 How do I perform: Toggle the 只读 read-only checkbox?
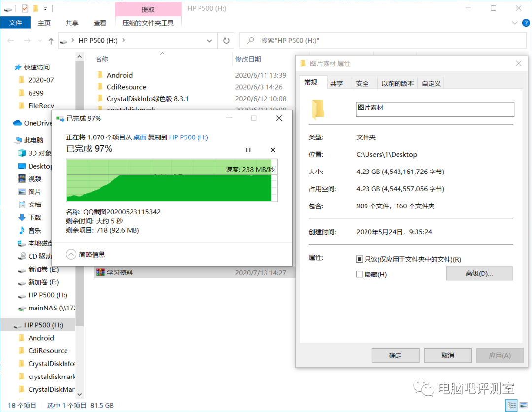[359, 259]
